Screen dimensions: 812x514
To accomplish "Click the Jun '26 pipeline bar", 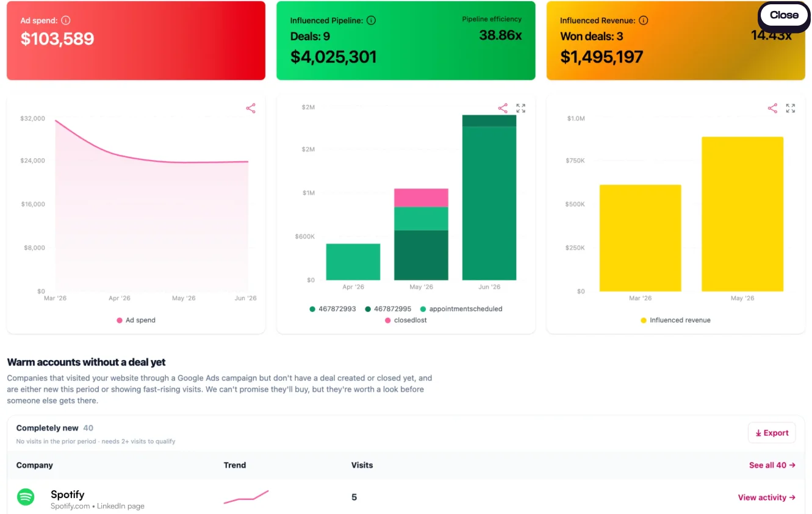I will click(489, 198).
